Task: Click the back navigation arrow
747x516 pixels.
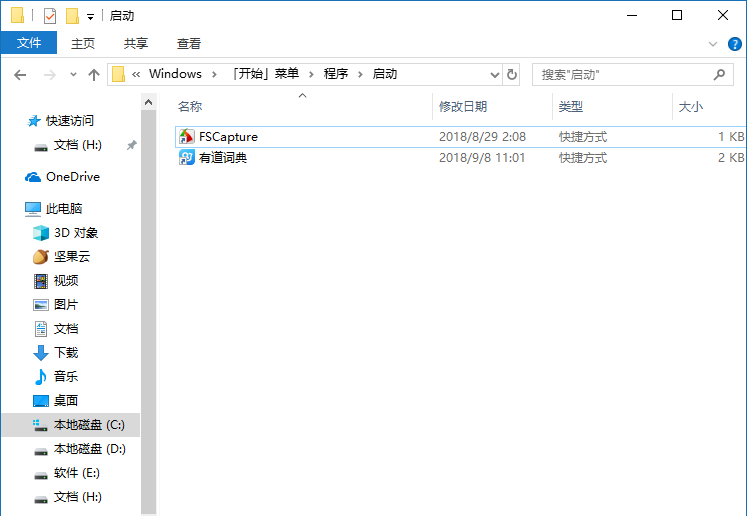Action: tap(20, 74)
